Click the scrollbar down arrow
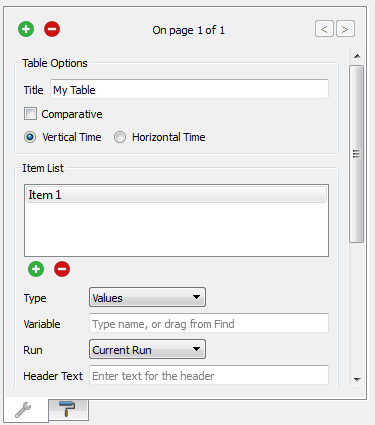 click(357, 380)
